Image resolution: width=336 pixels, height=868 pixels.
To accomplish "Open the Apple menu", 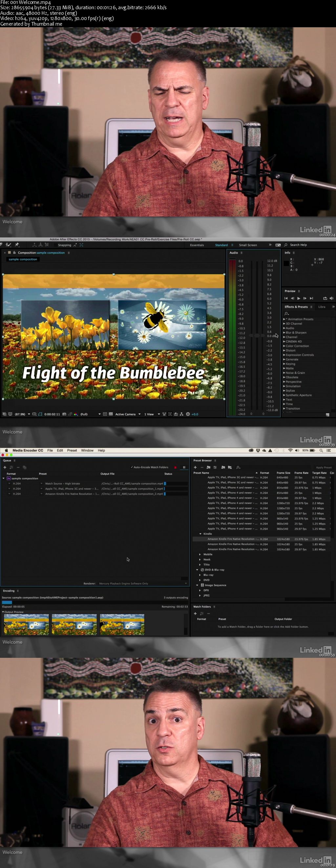I will [x=6, y=450].
